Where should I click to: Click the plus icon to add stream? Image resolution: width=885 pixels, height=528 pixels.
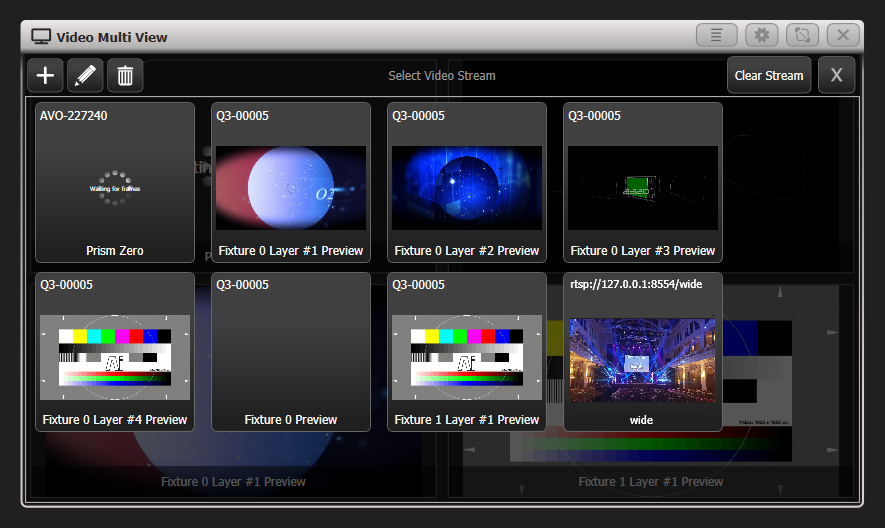point(45,75)
